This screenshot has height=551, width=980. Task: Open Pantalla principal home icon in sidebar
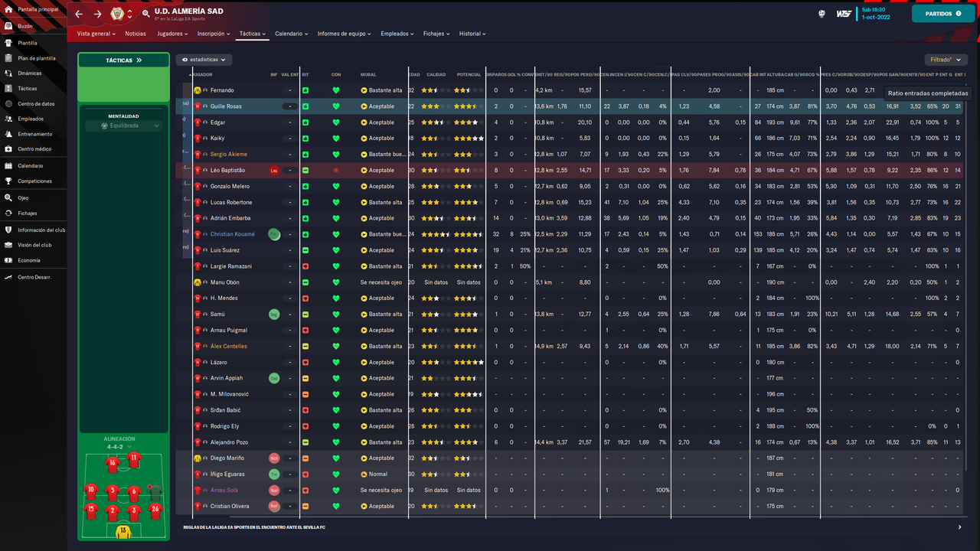click(8, 9)
